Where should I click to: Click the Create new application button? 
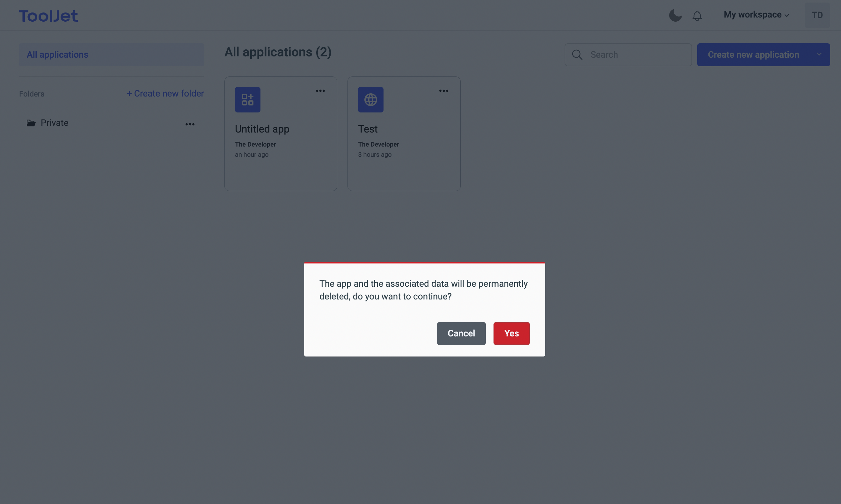click(x=753, y=55)
